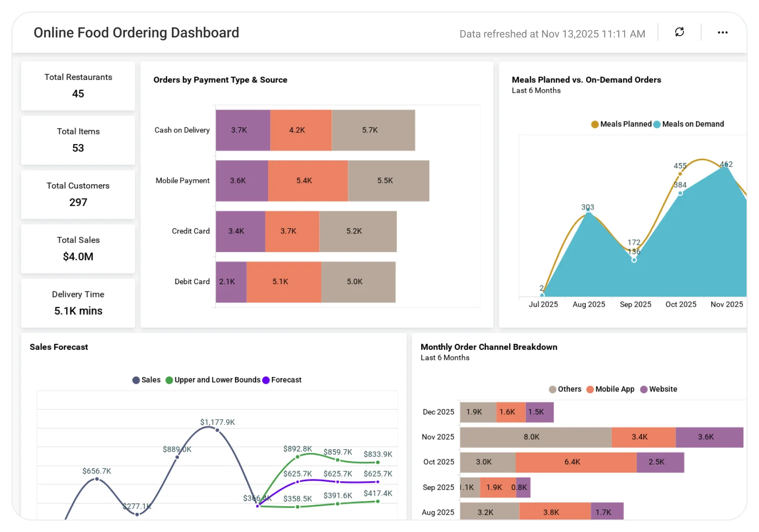The height and width of the screenshot is (532, 759).
Task: Click Nov 2025 Mobile App 3.4K bar
Action: coord(644,437)
